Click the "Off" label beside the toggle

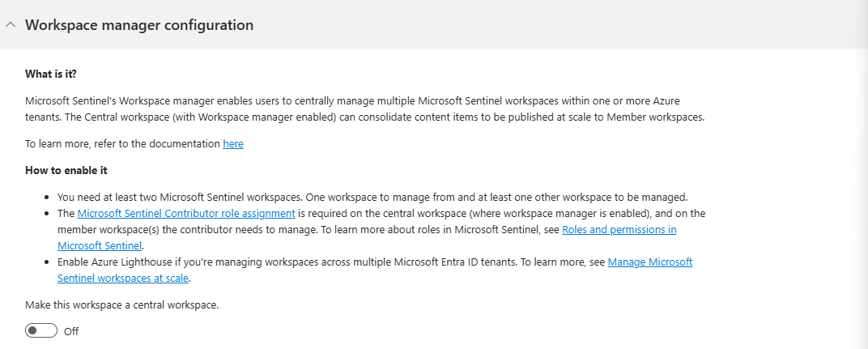(x=71, y=331)
